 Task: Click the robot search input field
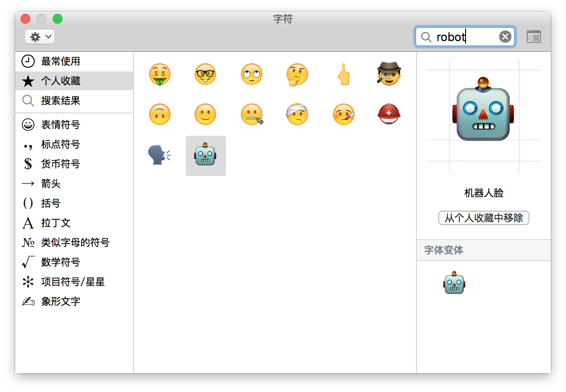point(464,37)
